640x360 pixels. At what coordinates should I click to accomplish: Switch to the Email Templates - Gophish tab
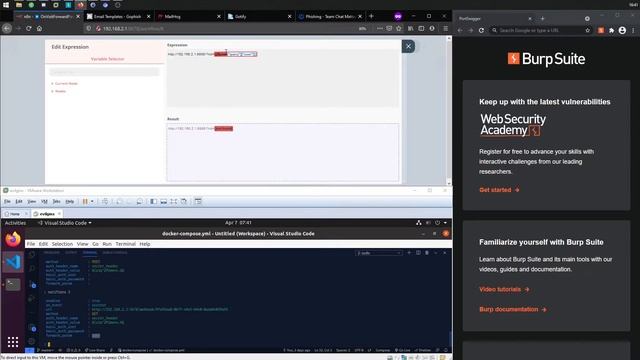(x=118, y=17)
